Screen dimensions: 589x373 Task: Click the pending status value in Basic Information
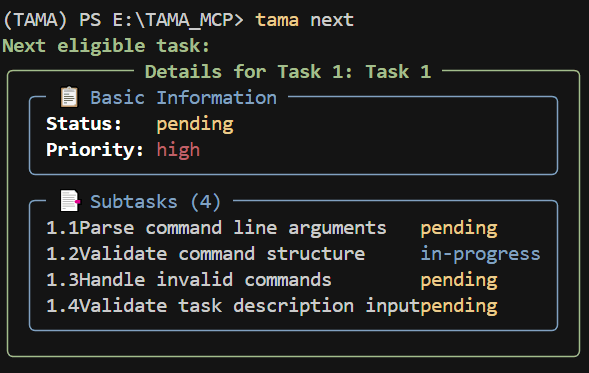point(195,125)
